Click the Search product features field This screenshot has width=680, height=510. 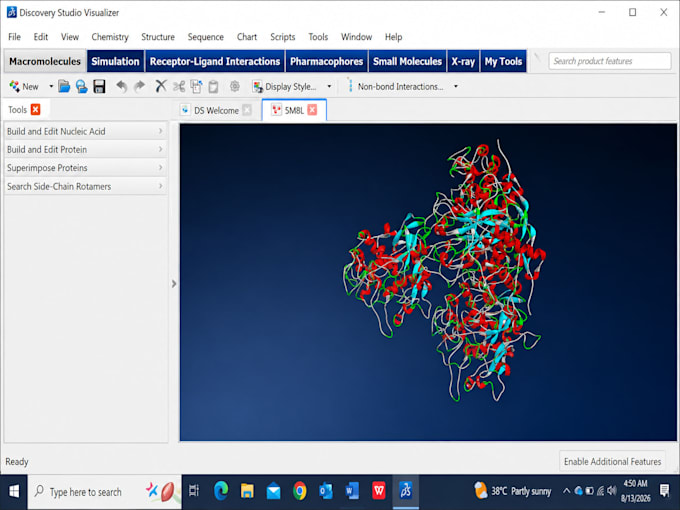click(610, 61)
